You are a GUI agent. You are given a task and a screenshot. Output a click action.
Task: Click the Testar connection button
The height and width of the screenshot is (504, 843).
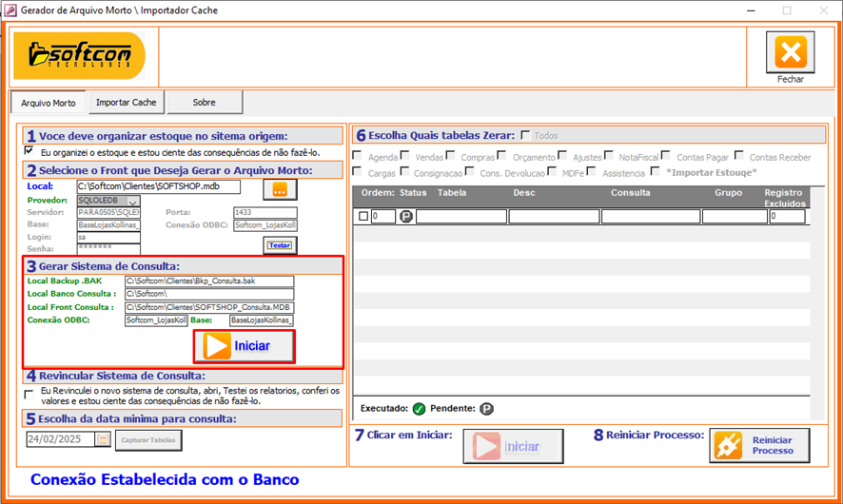(280, 245)
